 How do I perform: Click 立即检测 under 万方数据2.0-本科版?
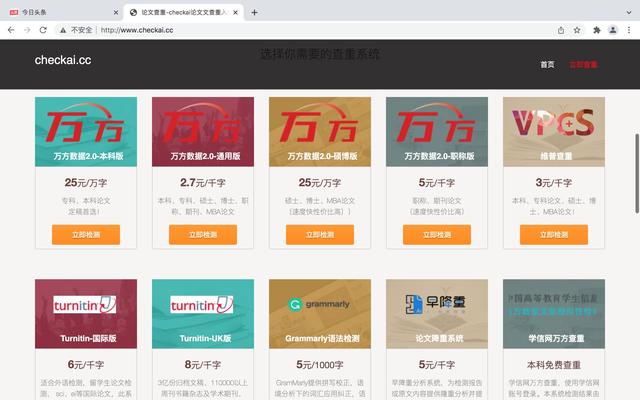[86, 235]
